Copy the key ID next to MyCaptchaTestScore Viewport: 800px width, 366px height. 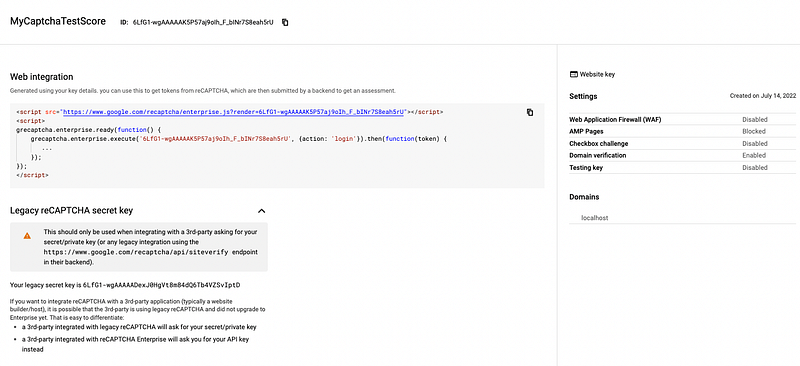285,22
